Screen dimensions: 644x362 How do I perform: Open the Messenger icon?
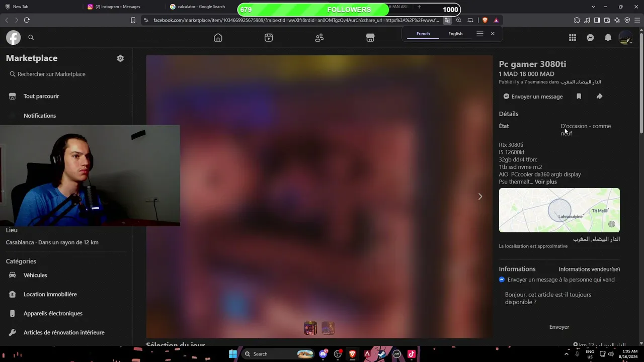tap(590, 38)
